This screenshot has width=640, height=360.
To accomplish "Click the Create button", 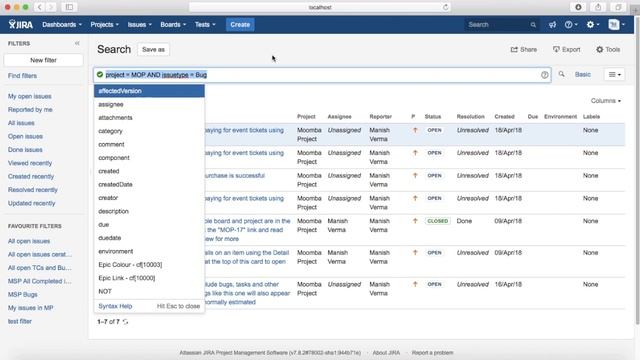I will pos(240,24).
